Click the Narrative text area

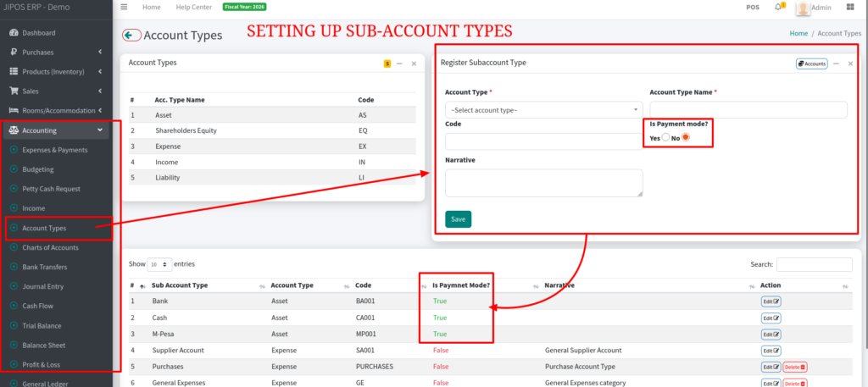click(543, 183)
